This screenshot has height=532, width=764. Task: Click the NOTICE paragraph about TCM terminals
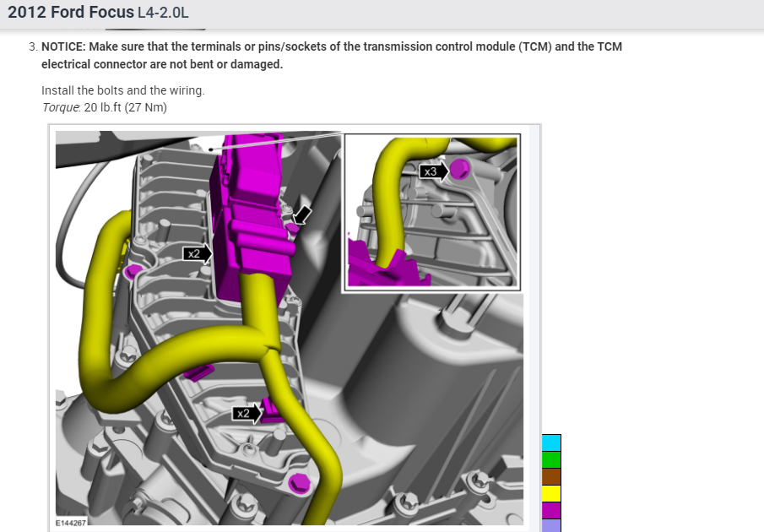331,55
